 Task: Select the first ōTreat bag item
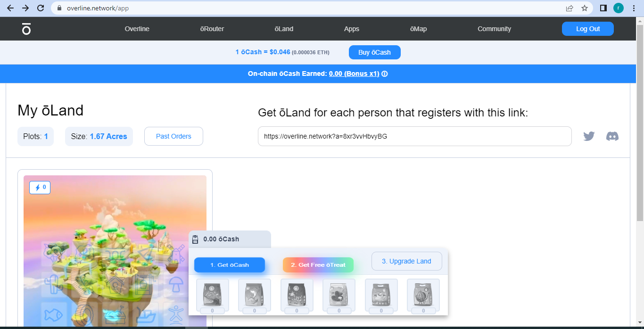213,296
